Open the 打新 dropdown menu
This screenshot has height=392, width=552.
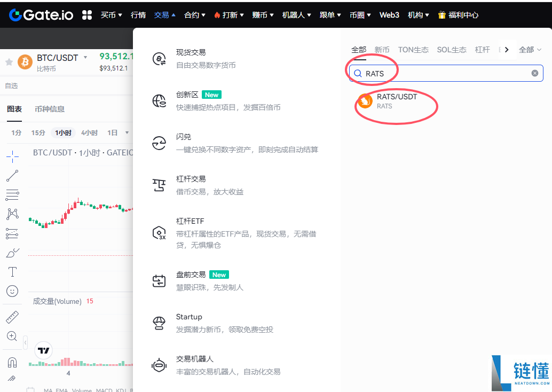(x=229, y=15)
